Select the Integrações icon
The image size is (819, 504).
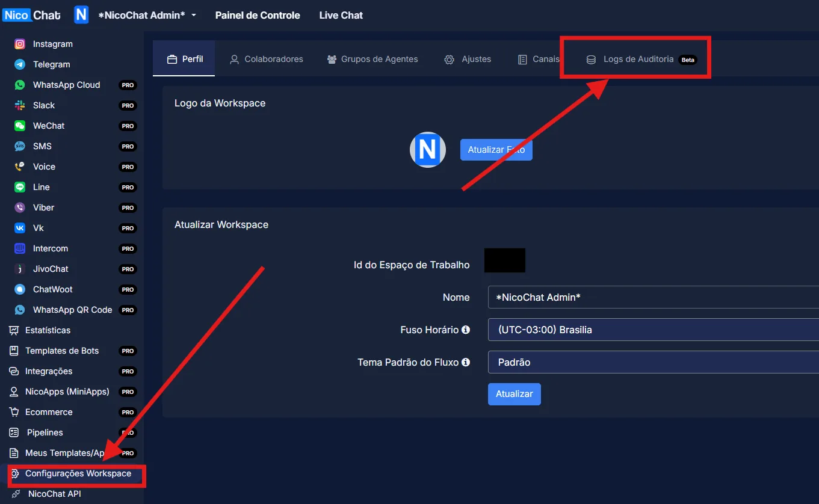pyautogui.click(x=14, y=371)
